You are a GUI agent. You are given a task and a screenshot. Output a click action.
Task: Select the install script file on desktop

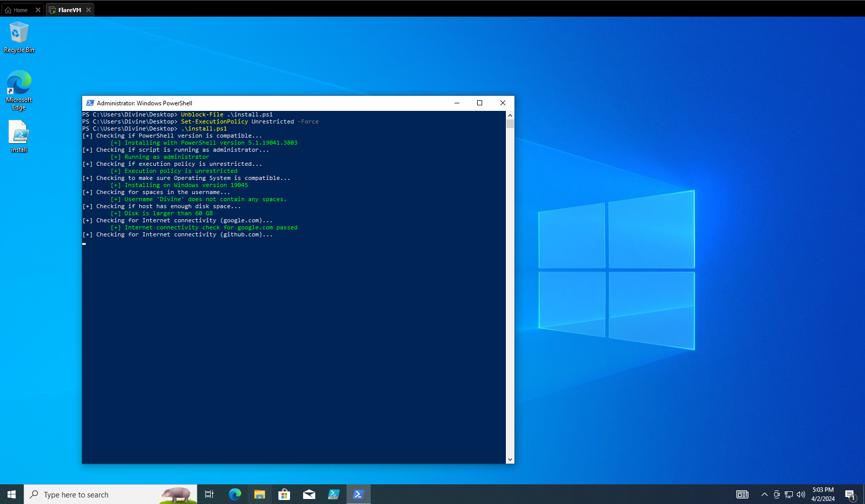(x=19, y=136)
